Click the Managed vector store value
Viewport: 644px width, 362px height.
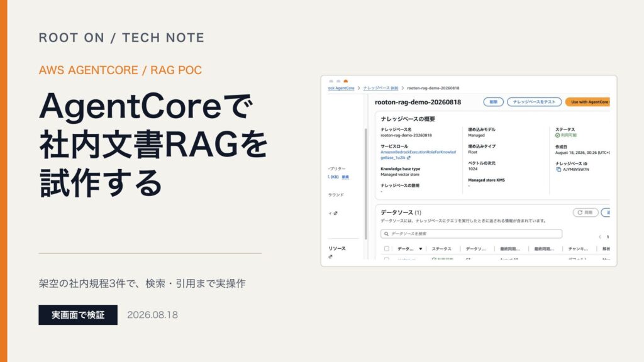399,175
